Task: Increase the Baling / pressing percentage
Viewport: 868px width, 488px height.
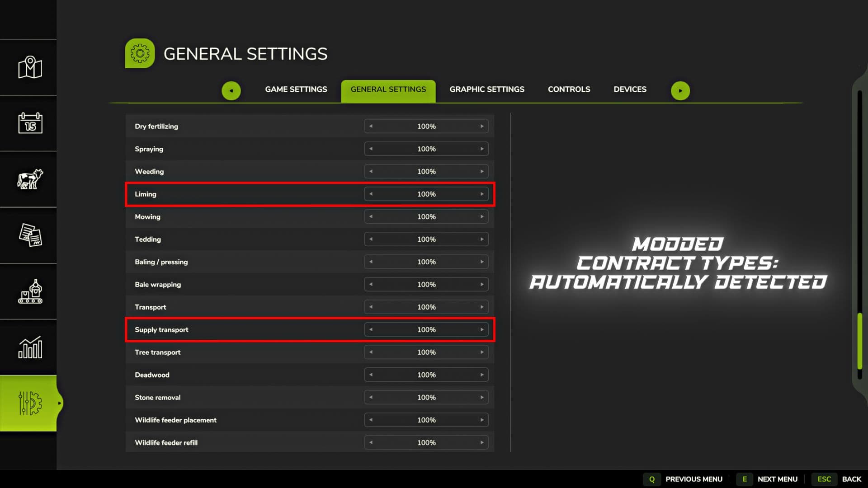Action: point(482,262)
